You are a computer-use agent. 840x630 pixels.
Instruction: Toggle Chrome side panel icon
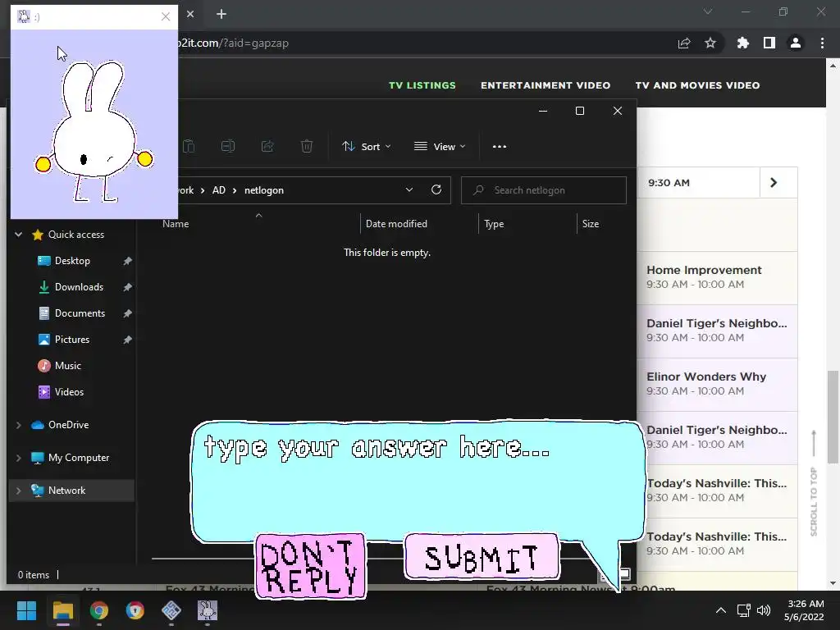pyautogui.click(x=769, y=43)
